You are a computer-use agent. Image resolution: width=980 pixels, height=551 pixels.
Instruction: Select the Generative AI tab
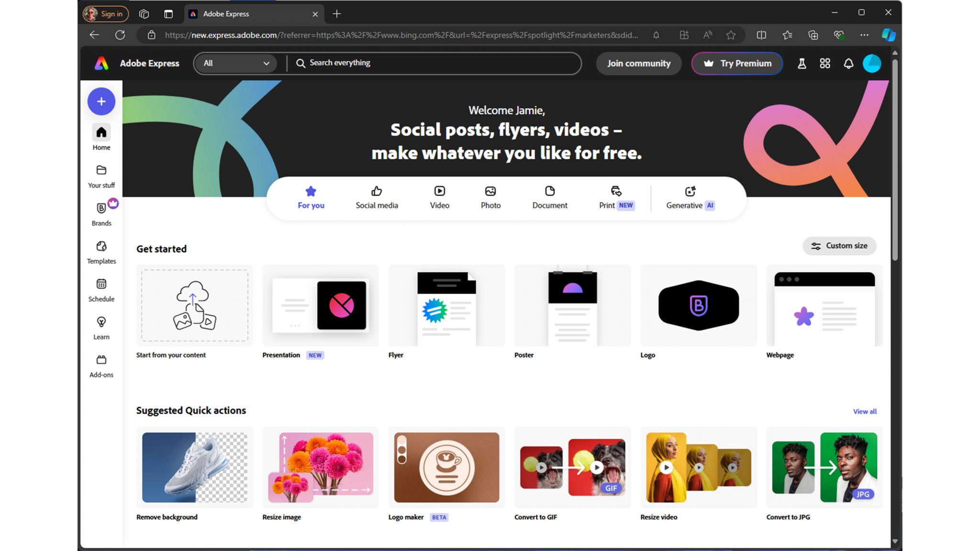[690, 198]
